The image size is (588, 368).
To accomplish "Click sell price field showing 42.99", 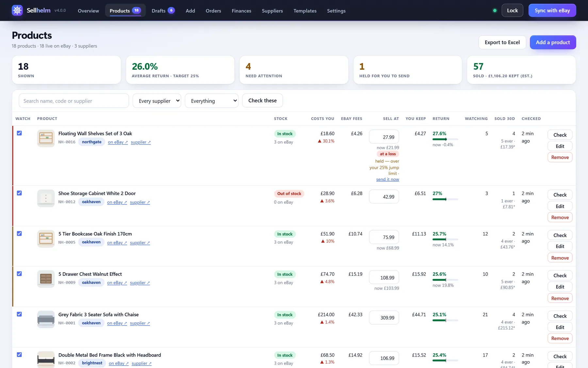I will tap(384, 197).
